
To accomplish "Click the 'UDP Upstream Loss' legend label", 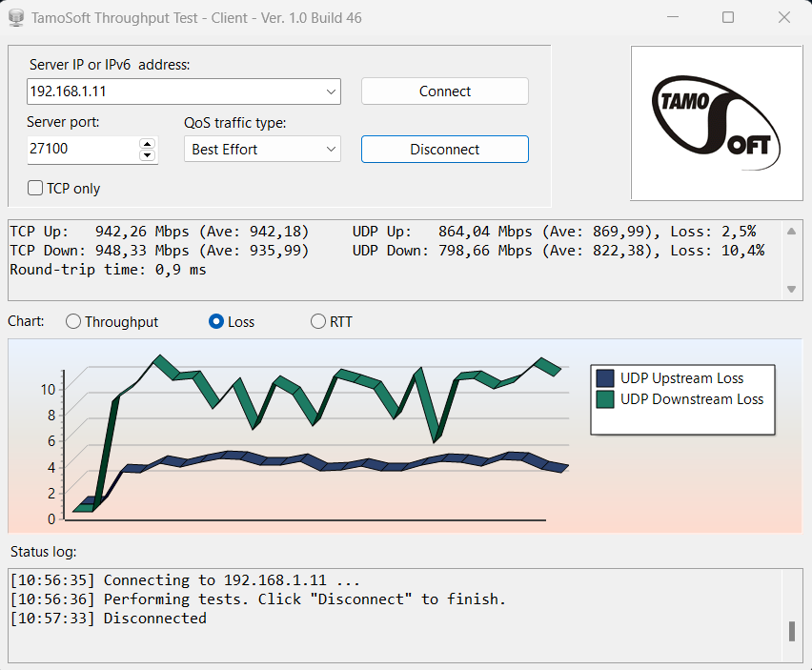I will tap(682, 378).
